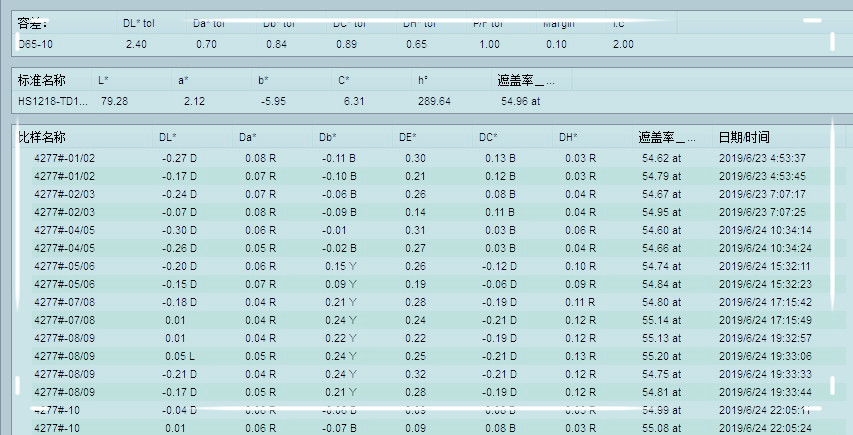This screenshot has height=435, width=853.
Task: Sort by the DE* column header
Action: (x=407, y=137)
